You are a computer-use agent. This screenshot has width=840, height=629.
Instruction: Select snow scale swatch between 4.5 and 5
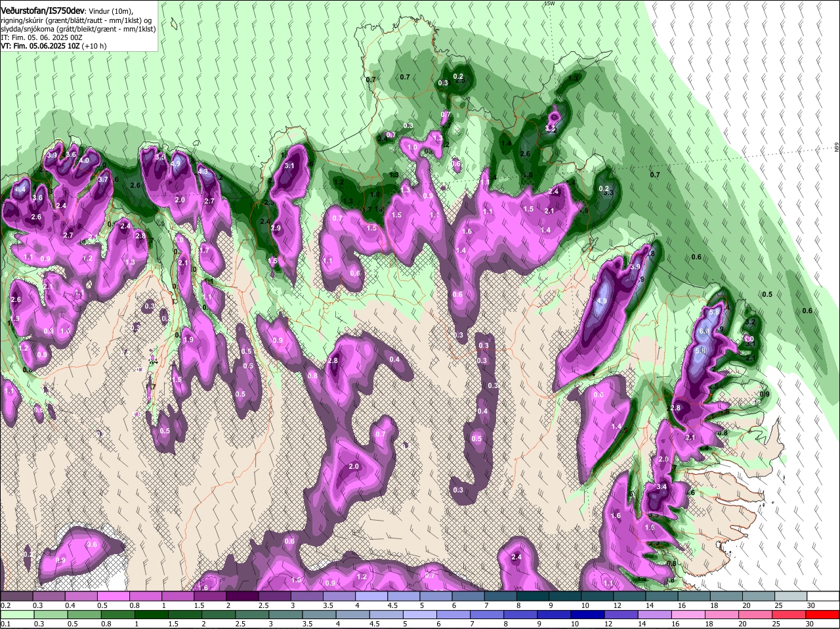click(404, 596)
